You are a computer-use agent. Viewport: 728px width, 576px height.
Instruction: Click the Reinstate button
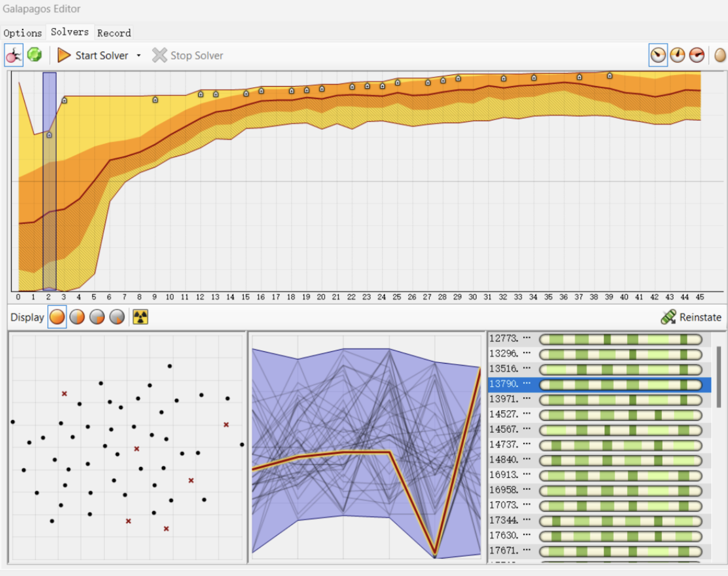coord(691,317)
